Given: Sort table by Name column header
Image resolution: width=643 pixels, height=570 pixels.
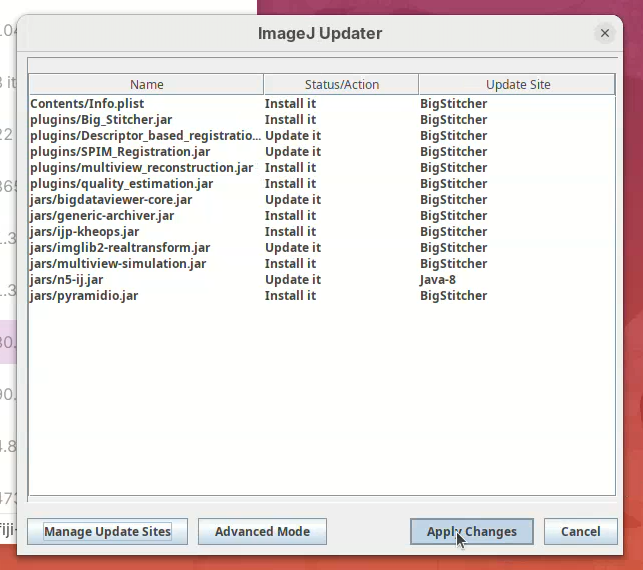Looking at the screenshot, I should 146,85.
